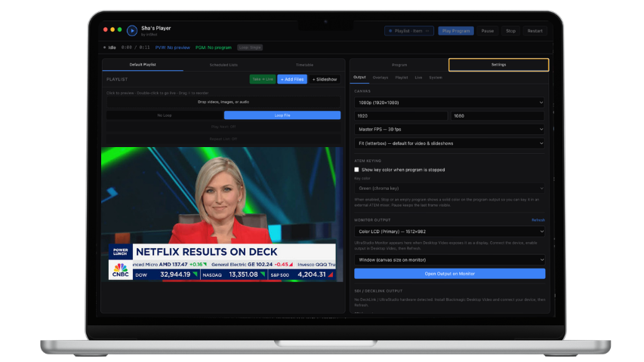Select the Loop File option
Image resolution: width=644 pixels, height=362 pixels.
tap(282, 115)
